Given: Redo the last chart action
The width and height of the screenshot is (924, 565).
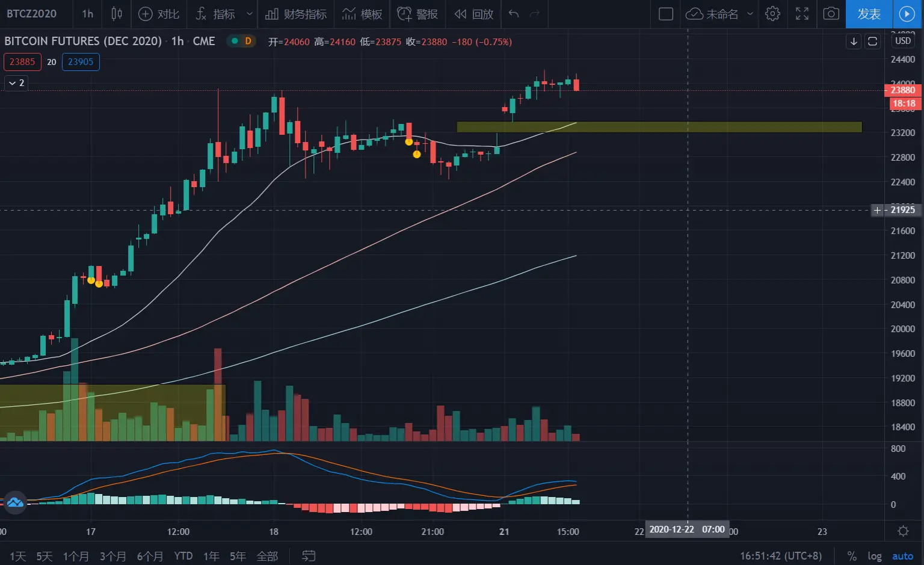Looking at the screenshot, I should pyautogui.click(x=535, y=14).
